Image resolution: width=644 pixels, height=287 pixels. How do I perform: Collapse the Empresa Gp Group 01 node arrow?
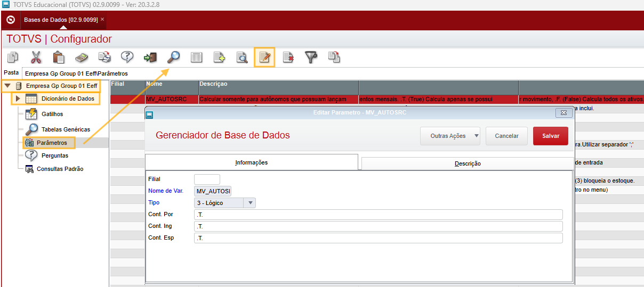7,85
